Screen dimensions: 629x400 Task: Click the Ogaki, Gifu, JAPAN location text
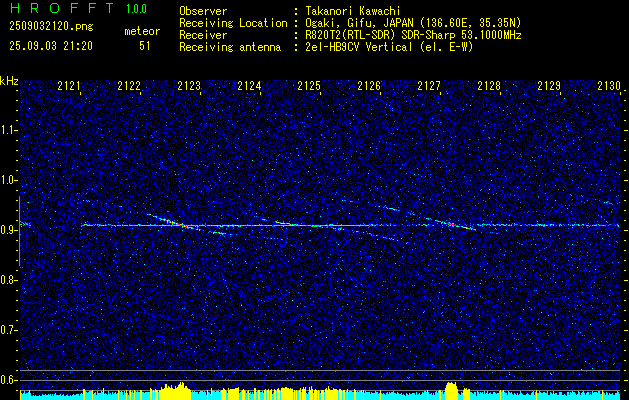point(413,23)
